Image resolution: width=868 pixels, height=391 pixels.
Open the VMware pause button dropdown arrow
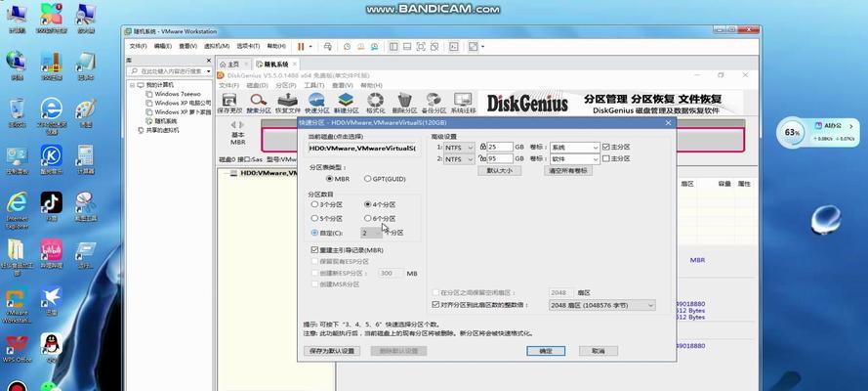310,47
